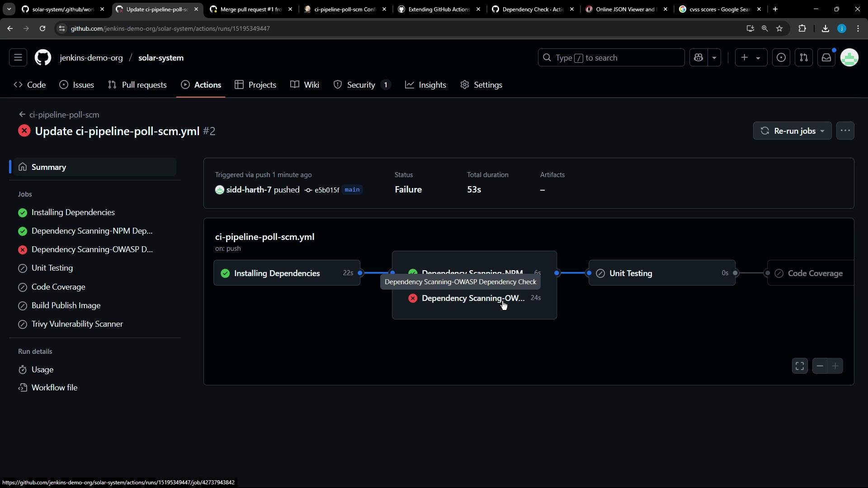Zoom out the workflow graph
The height and width of the screenshot is (488, 868).
820,366
